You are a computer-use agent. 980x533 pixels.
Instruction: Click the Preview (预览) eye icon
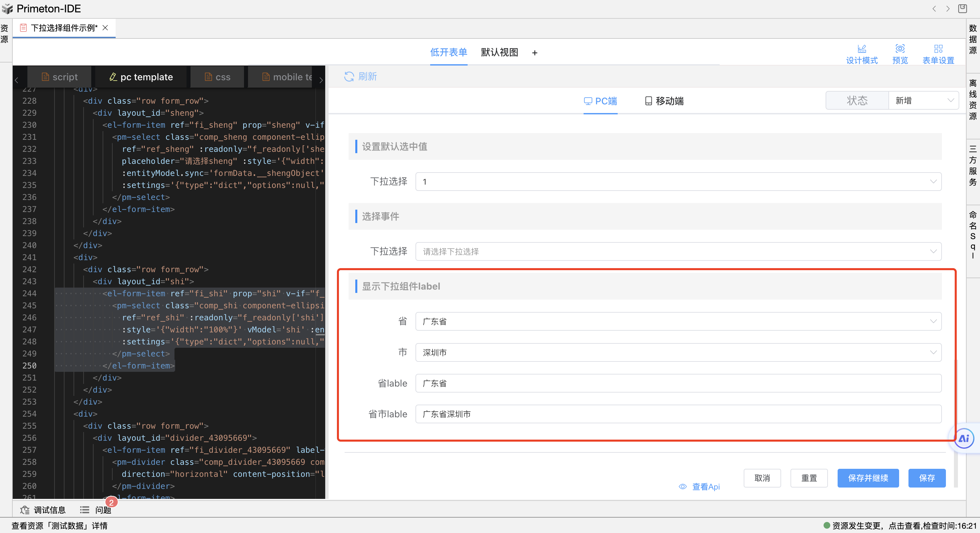point(900,49)
